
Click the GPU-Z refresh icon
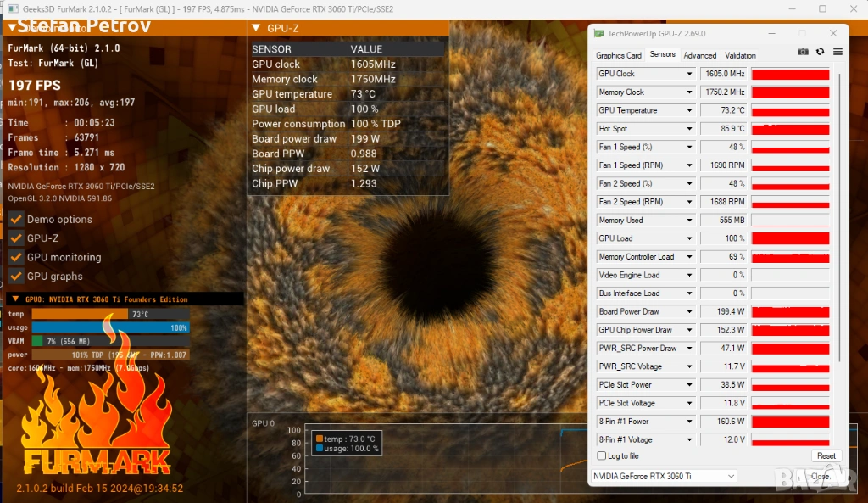point(820,53)
